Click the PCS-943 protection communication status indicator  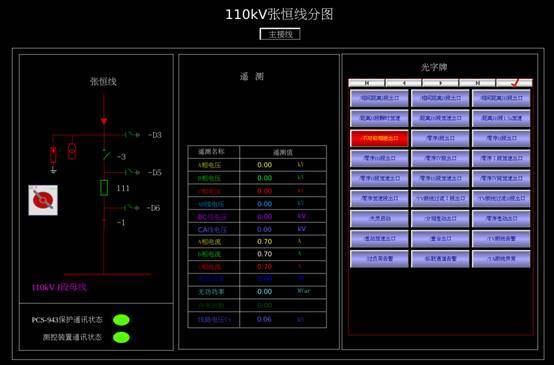pyautogui.click(x=121, y=320)
